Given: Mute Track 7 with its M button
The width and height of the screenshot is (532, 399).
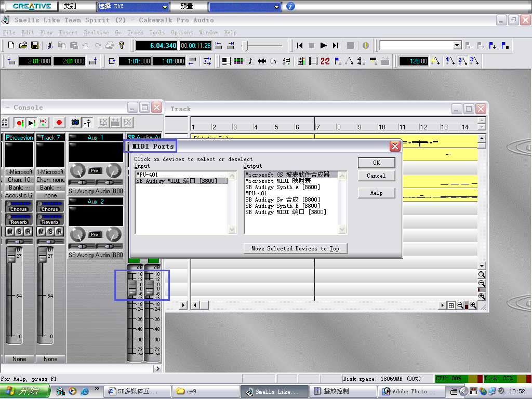Looking at the screenshot, I should tap(41, 231).
